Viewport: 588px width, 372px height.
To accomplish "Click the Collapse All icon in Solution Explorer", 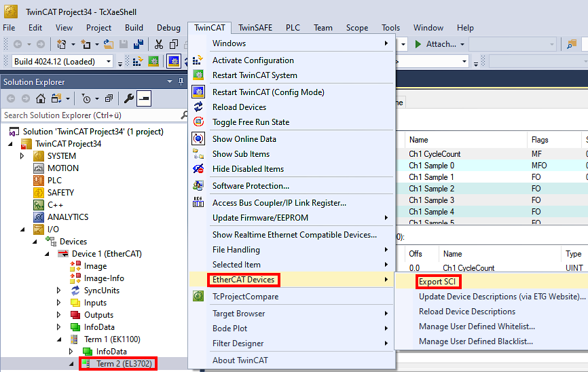I will (108, 98).
